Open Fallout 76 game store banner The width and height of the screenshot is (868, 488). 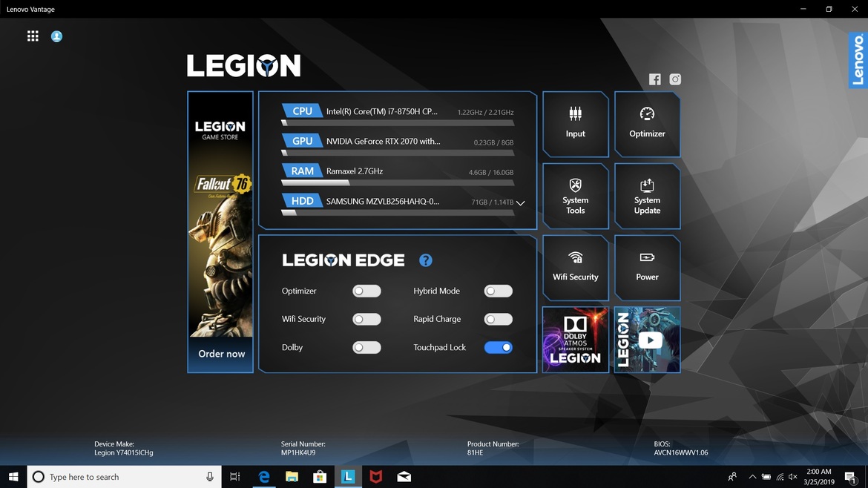pos(220,232)
